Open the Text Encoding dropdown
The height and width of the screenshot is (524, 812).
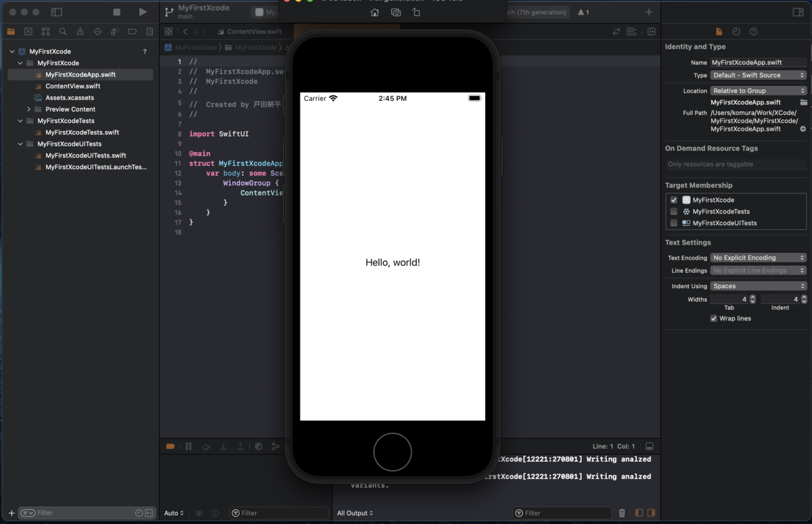(759, 258)
